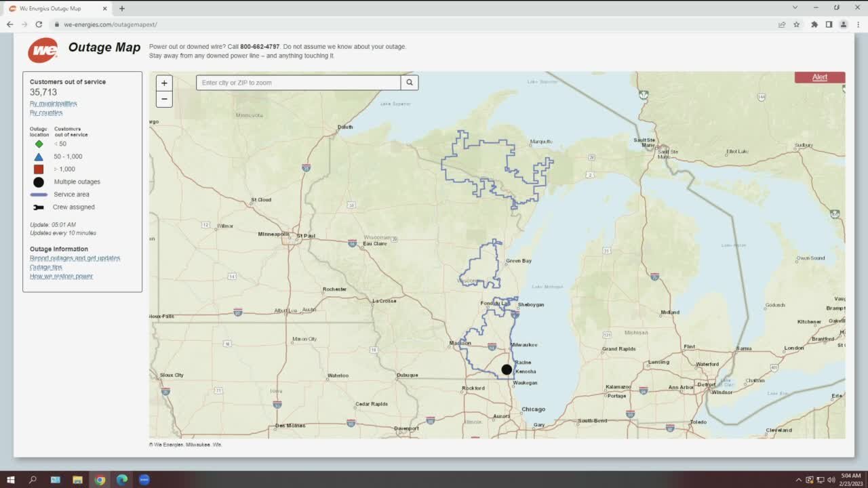This screenshot has height=488, width=868.
Task: Open How we restore power link
Action: (x=61, y=276)
